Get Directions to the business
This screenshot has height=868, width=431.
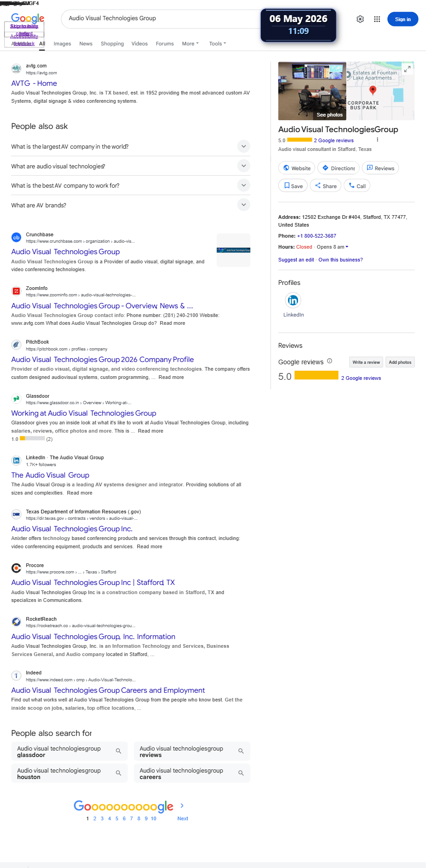pyautogui.click(x=338, y=168)
